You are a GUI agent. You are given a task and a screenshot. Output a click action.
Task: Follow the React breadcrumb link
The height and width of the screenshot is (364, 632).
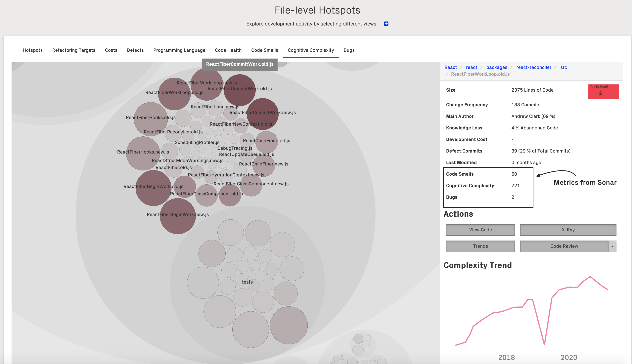coord(450,67)
